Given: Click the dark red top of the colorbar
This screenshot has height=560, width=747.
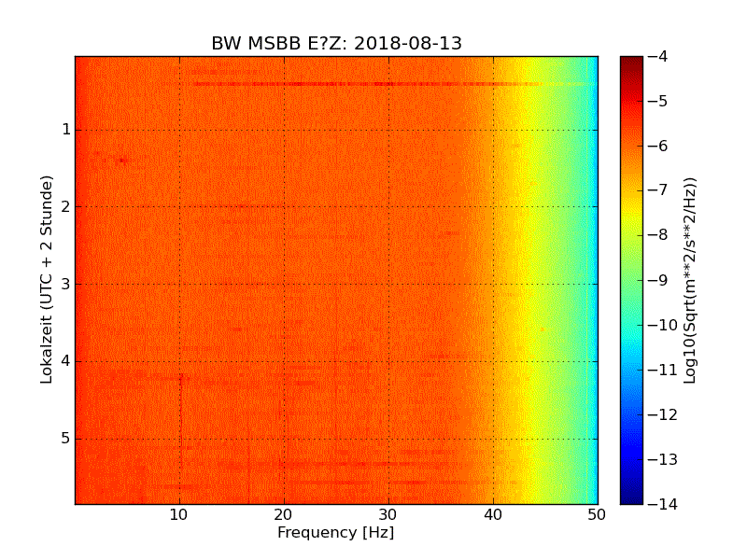Looking at the screenshot, I should [631, 61].
